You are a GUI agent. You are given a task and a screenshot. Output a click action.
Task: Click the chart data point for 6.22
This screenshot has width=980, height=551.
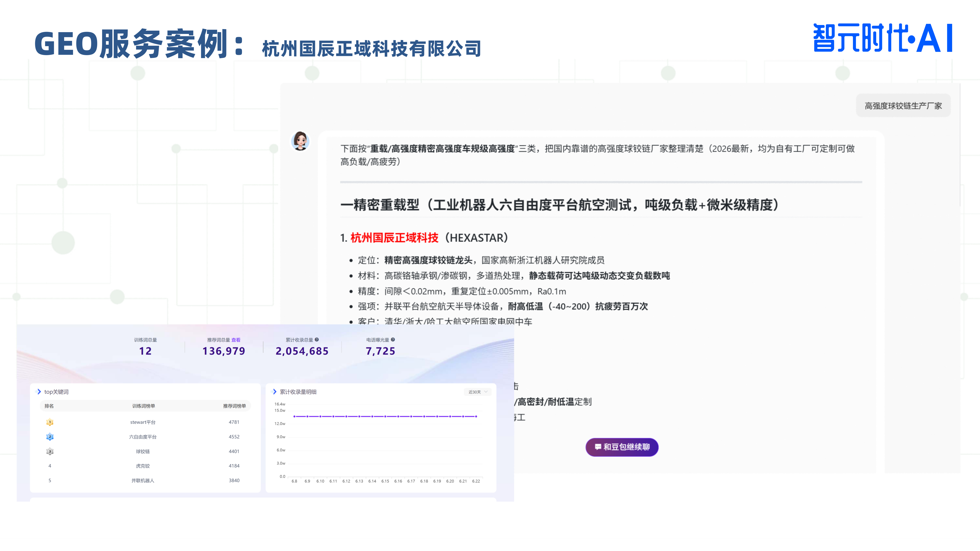click(x=476, y=416)
